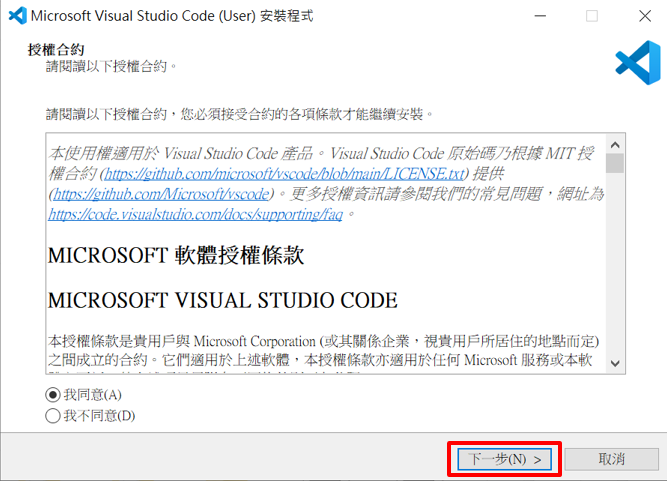Open the github.com/Microsoft/vscode link

pyautogui.click(x=161, y=194)
